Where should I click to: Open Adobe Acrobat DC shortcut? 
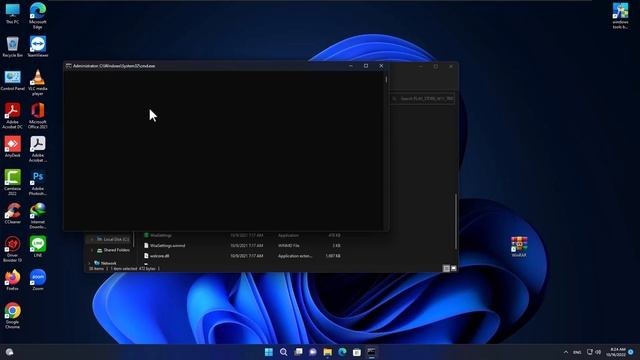point(12,116)
